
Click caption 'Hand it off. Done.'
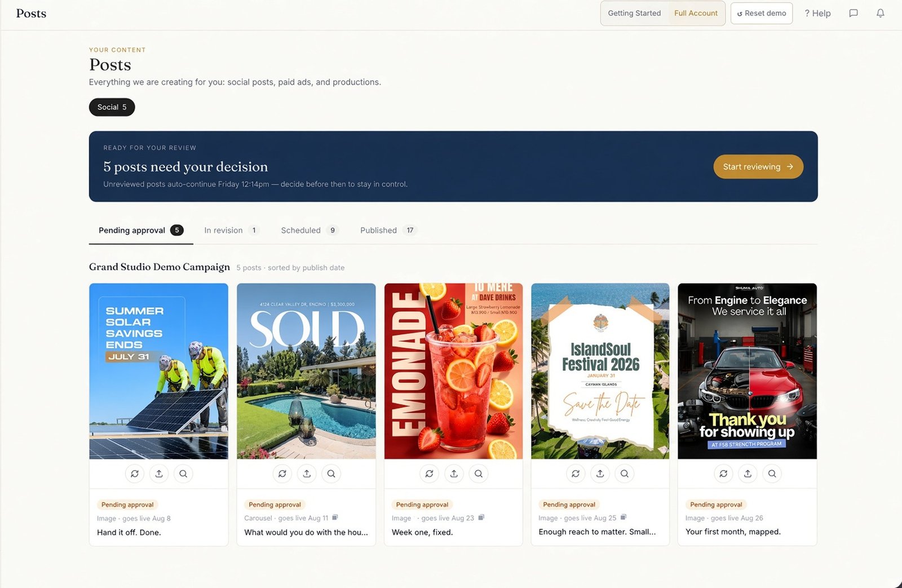point(129,532)
